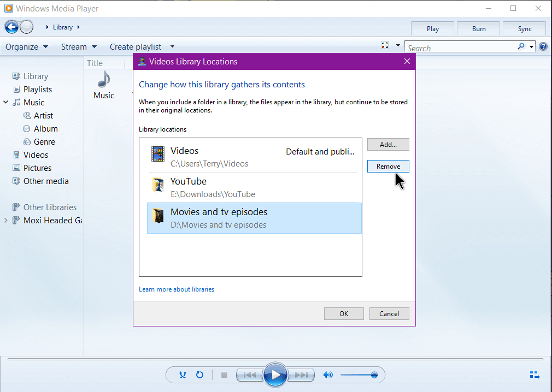This screenshot has height=392, width=552.
Task: Click the Library icon in the navigation tree
Action: coord(16,76)
